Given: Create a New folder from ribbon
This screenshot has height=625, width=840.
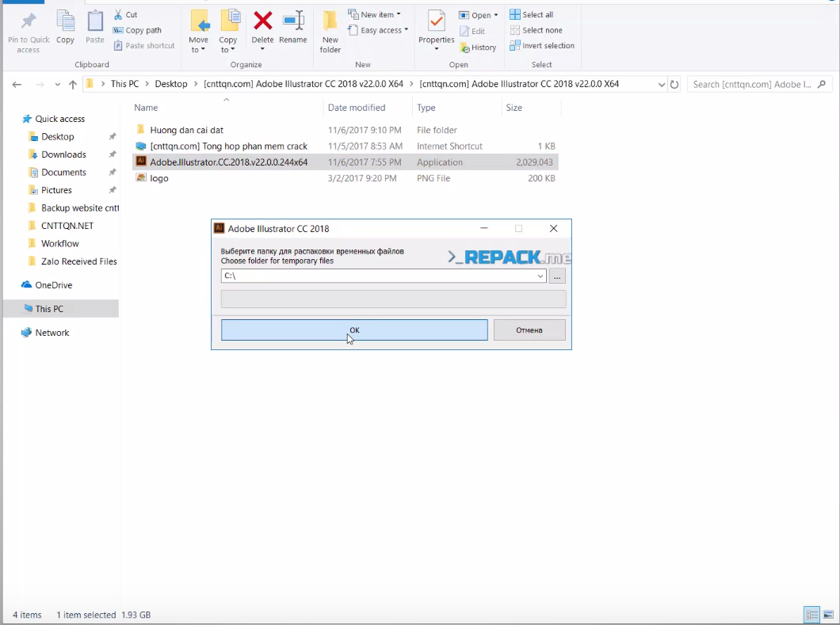Looking at the screenshot, I should tap(330, 32).
